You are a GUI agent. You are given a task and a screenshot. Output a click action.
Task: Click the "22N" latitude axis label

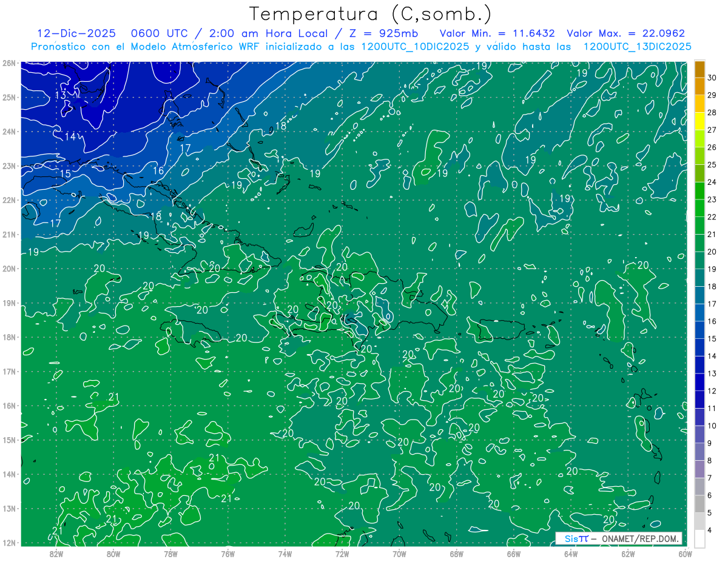click(9, 200)
